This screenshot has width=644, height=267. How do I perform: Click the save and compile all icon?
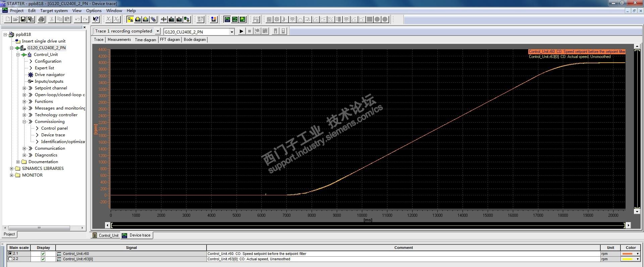pos(31,19)
